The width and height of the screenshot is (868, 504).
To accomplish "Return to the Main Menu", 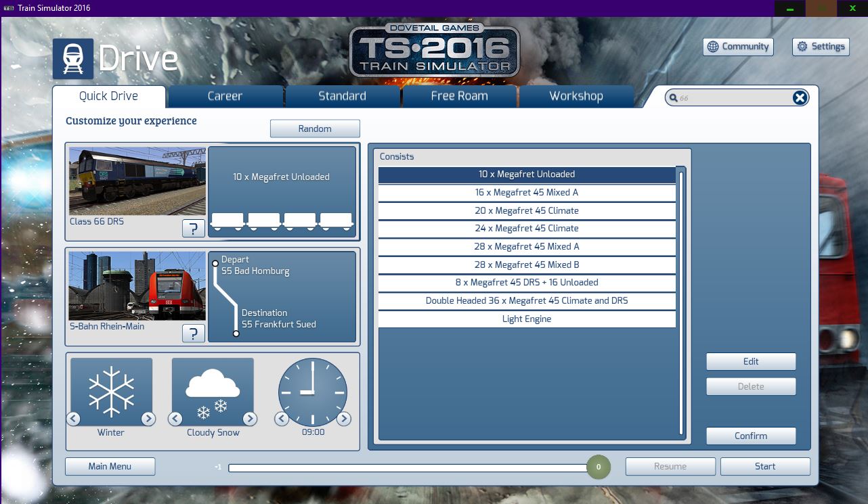I will click(x=110, y=467).
